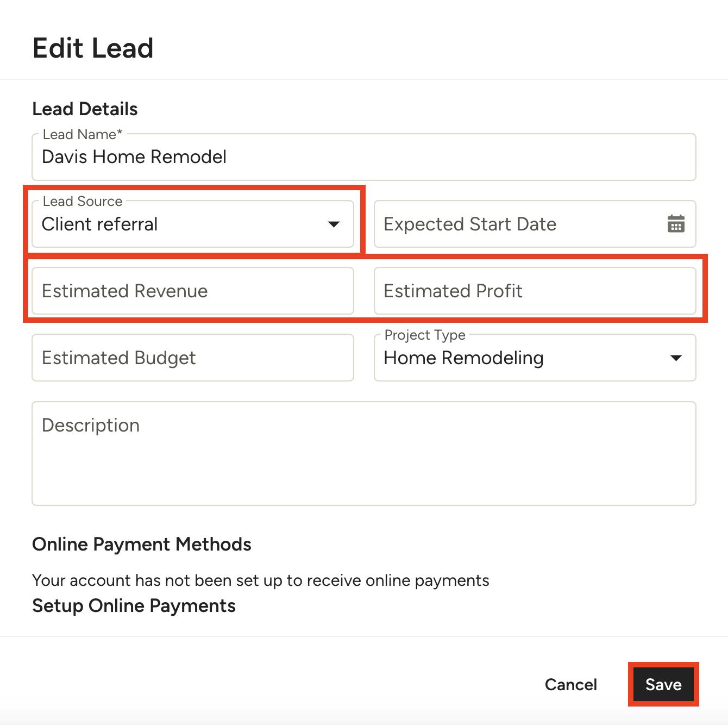Select the Estimated Budget input
The width and height of the screenshot is (728, 725).
click(193, 358)
